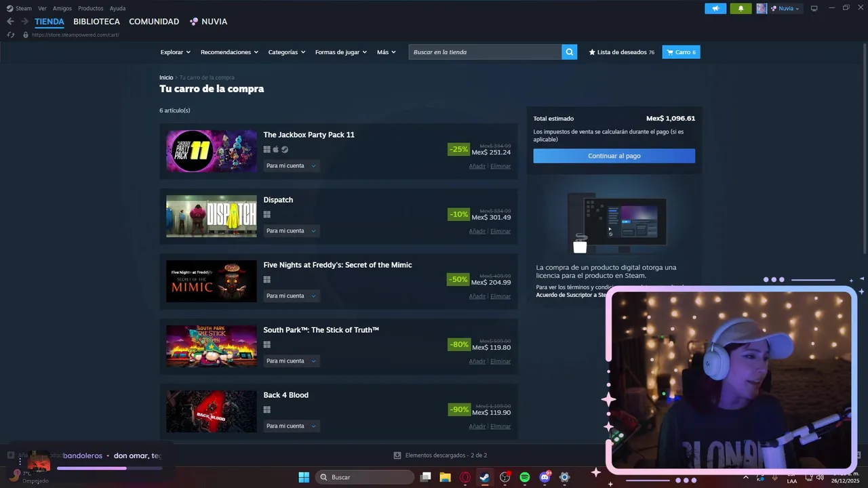Screen dimensions: 868x488
Task: Click the Dispatch game title
Action: 278,200
